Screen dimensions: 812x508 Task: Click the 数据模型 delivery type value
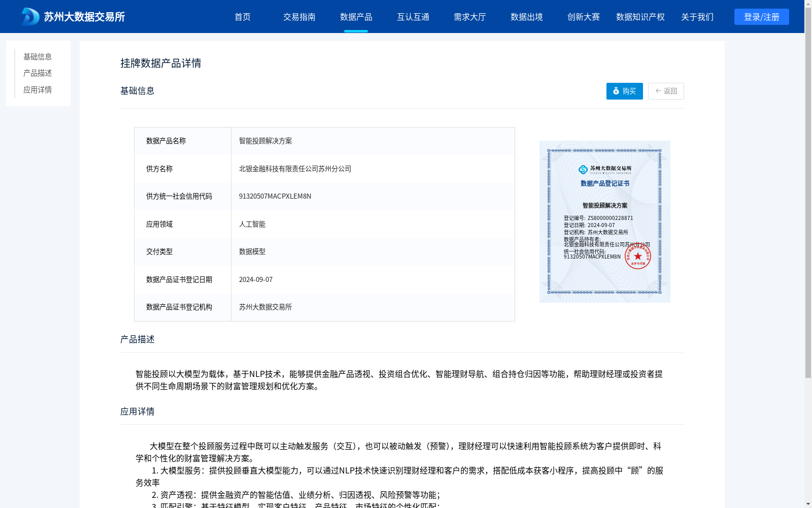click(252, 251)
